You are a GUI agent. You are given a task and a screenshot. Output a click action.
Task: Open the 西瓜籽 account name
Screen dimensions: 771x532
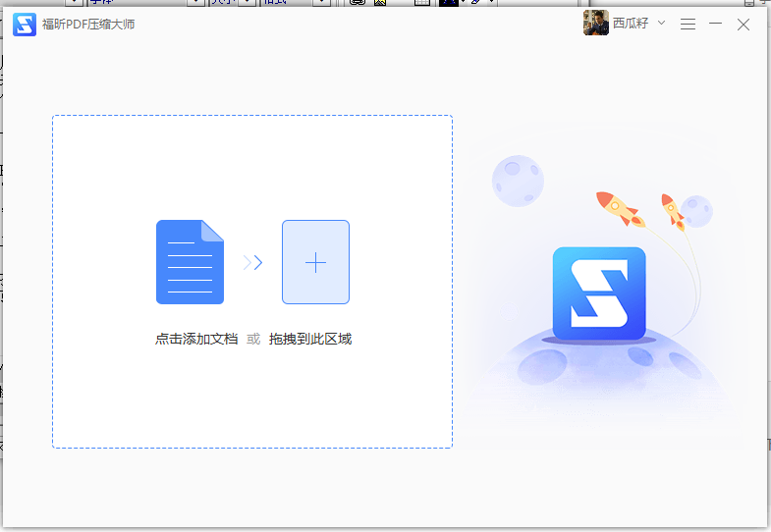coord(631,24)
